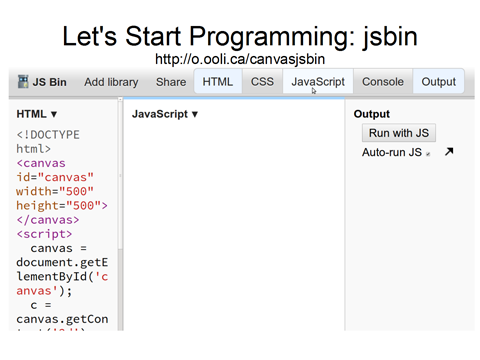Image resolution: width=480 pixels, height=360 pixels.
Task: Open the Add library menu
Action: tap(111, 82)
